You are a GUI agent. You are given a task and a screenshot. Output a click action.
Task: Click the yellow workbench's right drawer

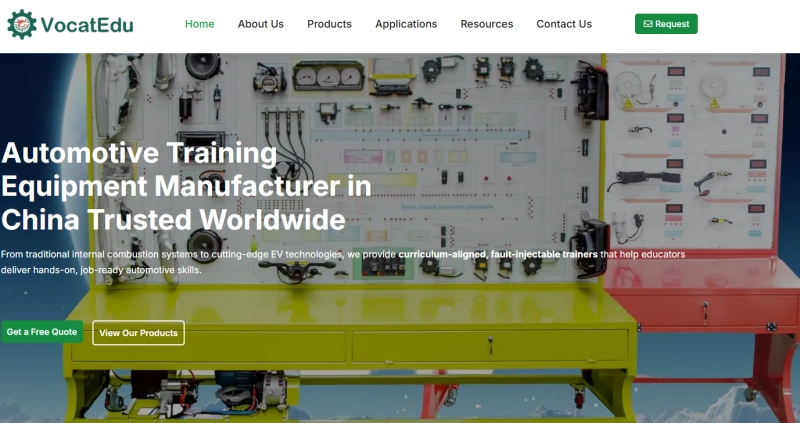point(488,345)
